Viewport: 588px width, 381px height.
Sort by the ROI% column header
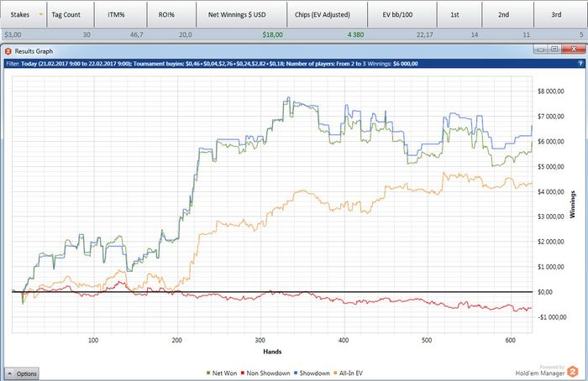[x=171, y=14]
